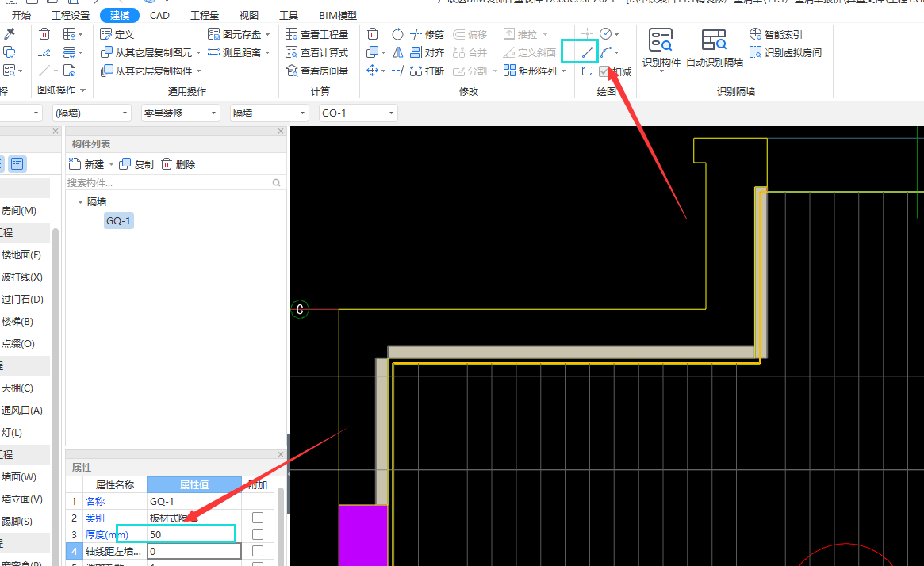Open 查看计算式 formula view

317,52
